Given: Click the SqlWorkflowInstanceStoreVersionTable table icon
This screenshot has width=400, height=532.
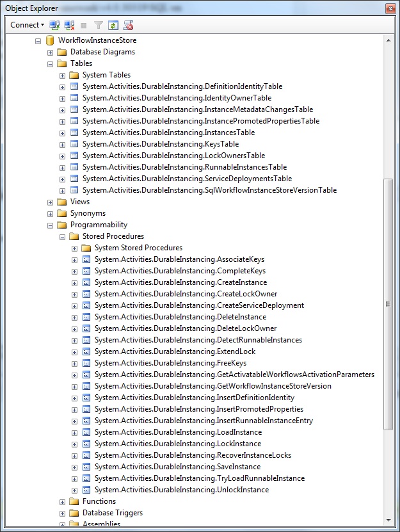Looking at the screenshot, I should pyautogui.click(x=74, y=190).
